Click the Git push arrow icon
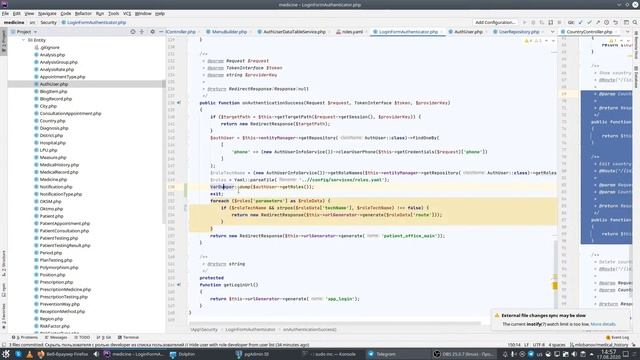Viewport: 640px width, 360px height. pyautogui.click(x=598, y=22)
